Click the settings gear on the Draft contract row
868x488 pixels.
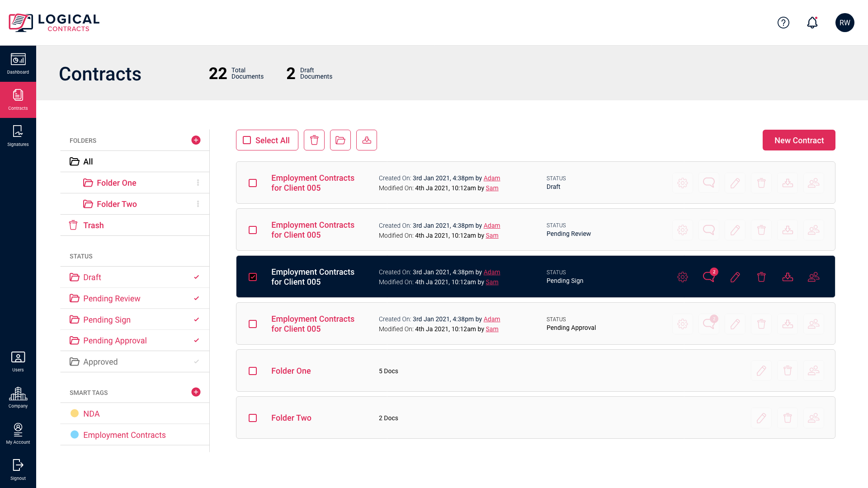(x=682, y=183)
